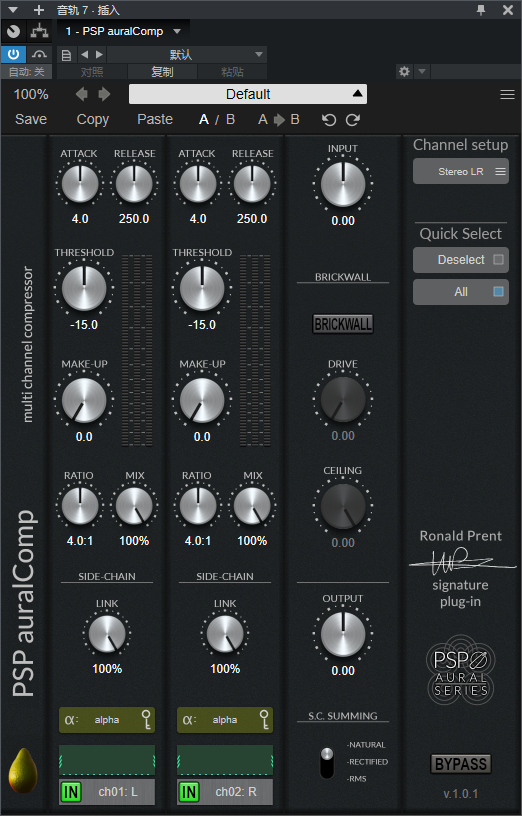This screenshot has width=522, height=816.
Task: Open the ch02 alpha group selector
Action: point(225,720)
